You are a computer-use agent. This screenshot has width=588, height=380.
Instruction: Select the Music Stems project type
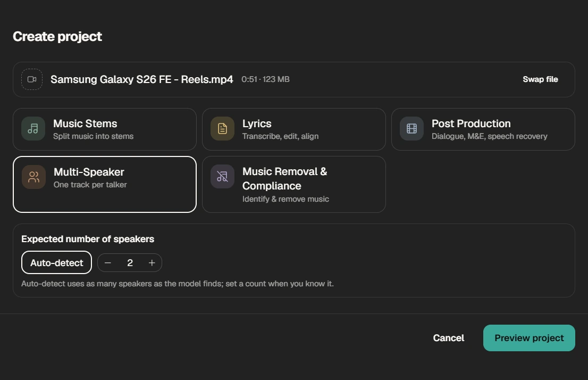(105, 129)
